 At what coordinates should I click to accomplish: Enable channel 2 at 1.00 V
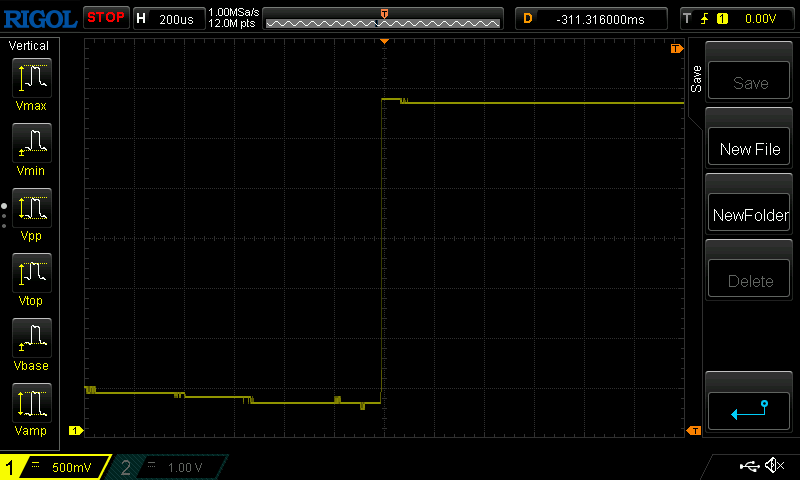click(x=170, y=467)
